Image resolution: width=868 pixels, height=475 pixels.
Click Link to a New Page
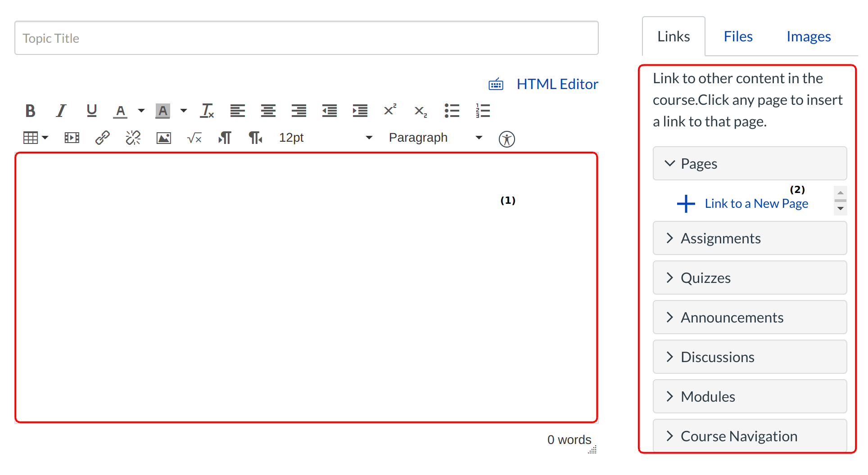pyautogui.click(x=756, y=204)
